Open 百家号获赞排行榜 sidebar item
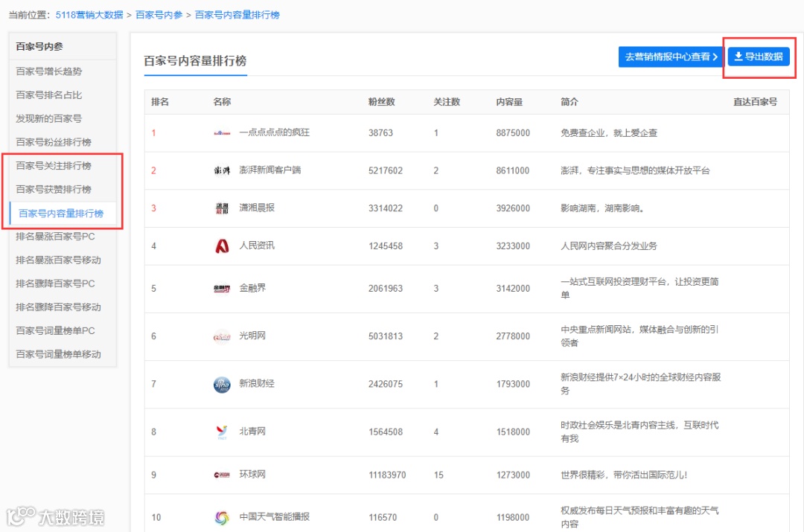The height and width of the screenshot is (532, 804). [54, 189]
